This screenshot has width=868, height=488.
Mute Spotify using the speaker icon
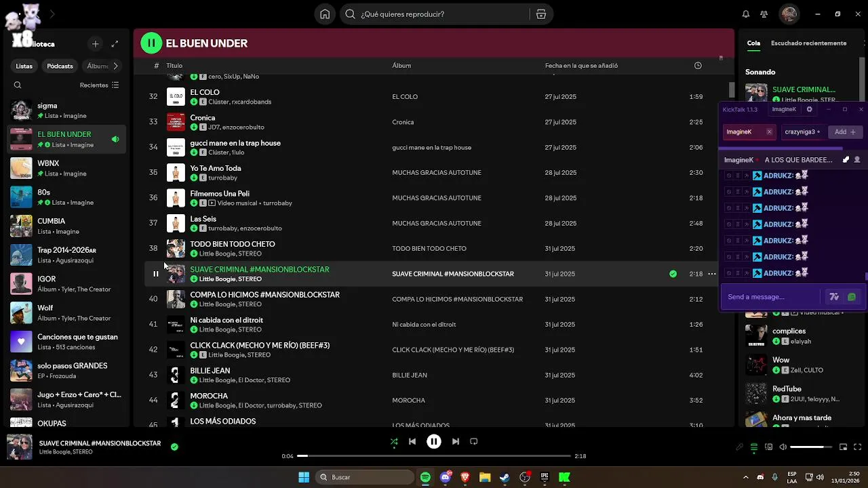pyautogui.click(x=783, y=447)
